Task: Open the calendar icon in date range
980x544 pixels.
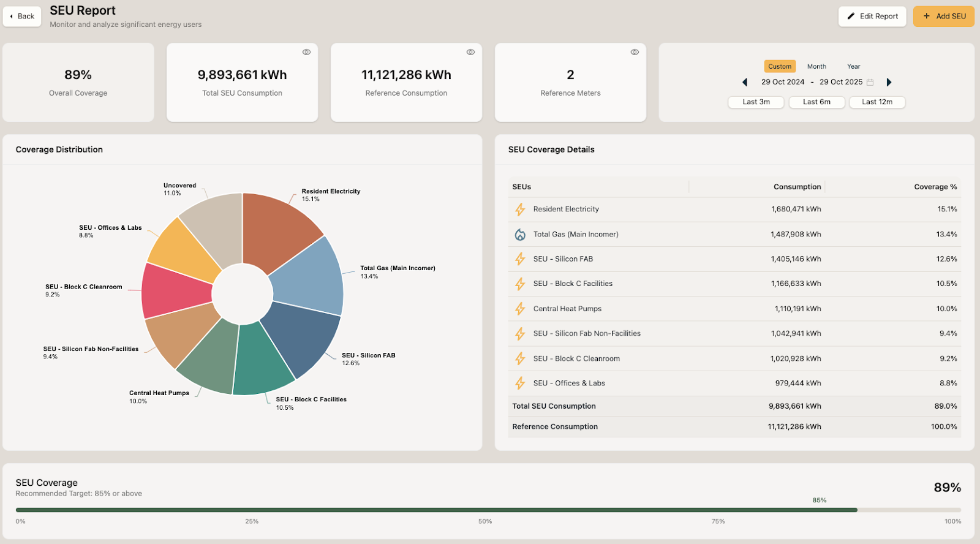Action: pyautogui.click(x=870, y=82)
